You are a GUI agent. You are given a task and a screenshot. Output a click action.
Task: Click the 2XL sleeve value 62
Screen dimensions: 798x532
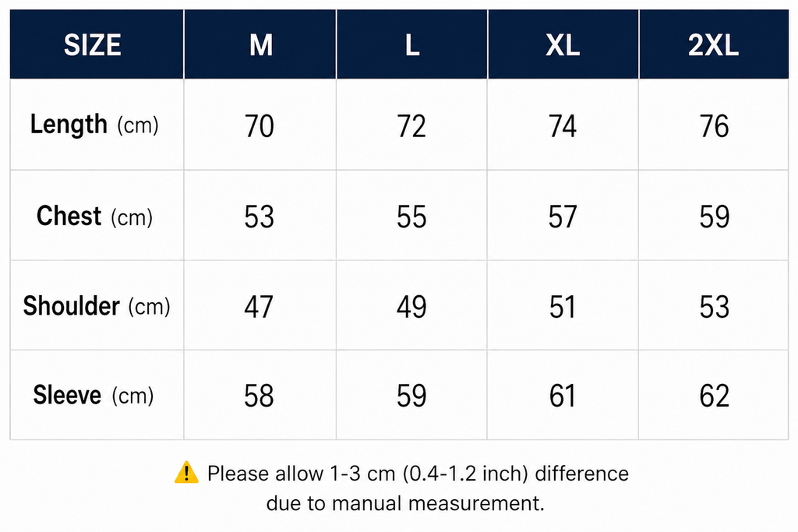(714, 396)
